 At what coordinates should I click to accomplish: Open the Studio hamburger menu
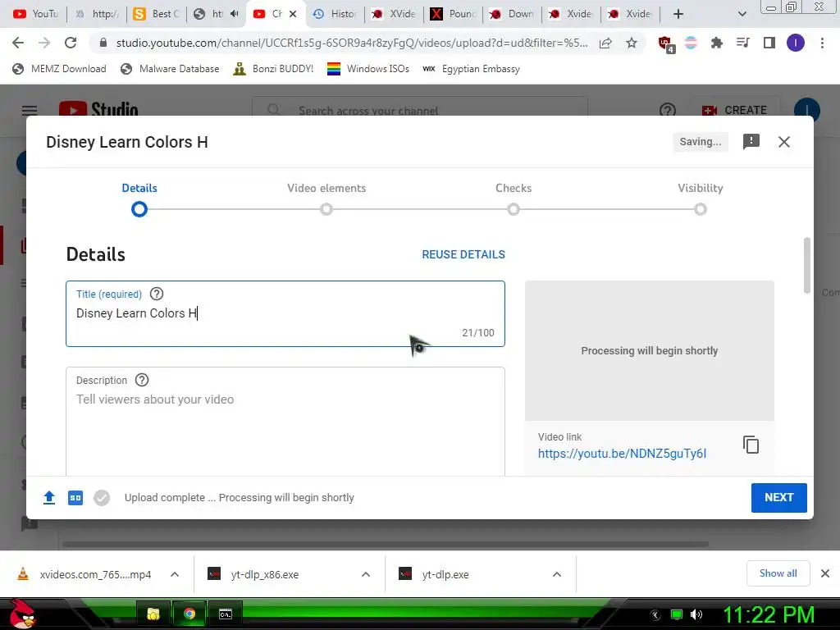point(30,111)
